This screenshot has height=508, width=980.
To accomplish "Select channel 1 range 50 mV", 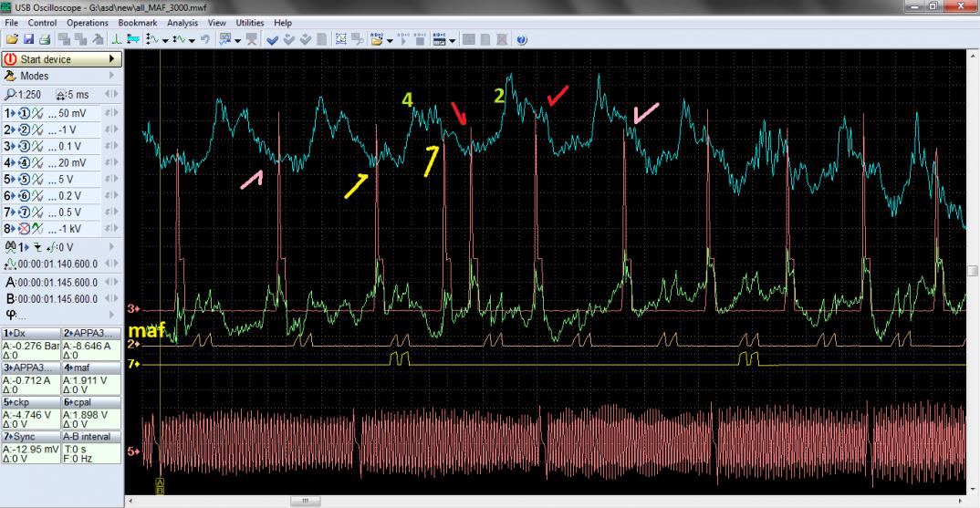I will tap(72, 114).
